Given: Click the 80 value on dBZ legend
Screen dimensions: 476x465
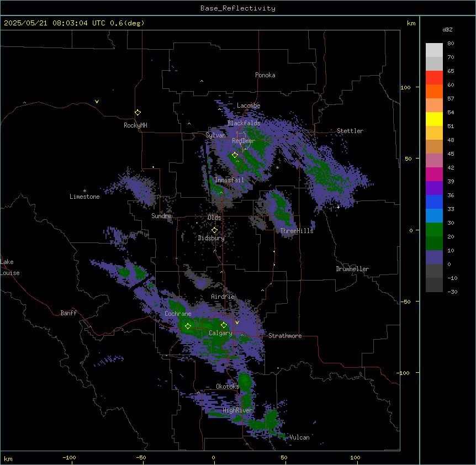Looking at the screenshot, I should [451, 44].
